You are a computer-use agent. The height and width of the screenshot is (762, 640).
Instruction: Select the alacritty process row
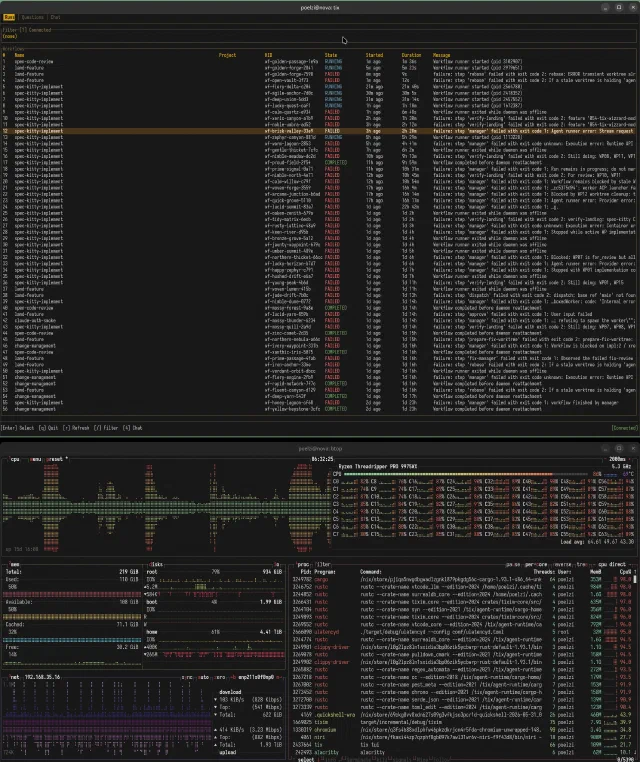(x=462, y=752)
